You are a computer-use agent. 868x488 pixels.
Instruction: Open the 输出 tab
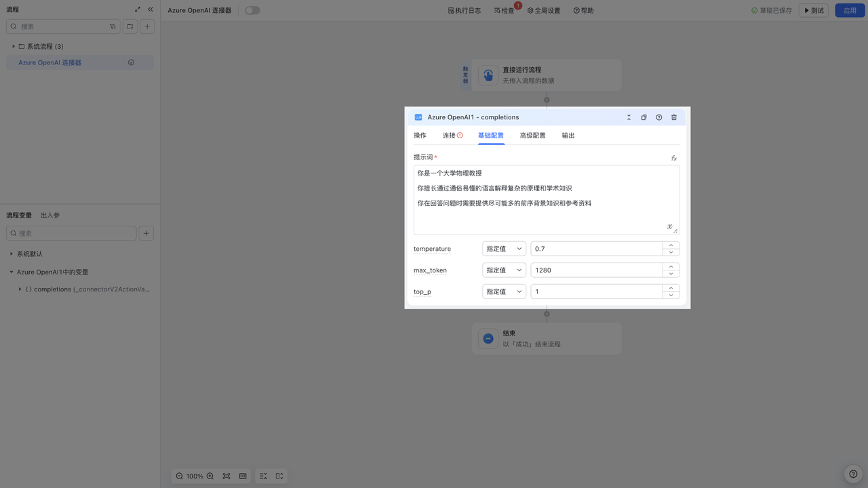click(568, 136)
